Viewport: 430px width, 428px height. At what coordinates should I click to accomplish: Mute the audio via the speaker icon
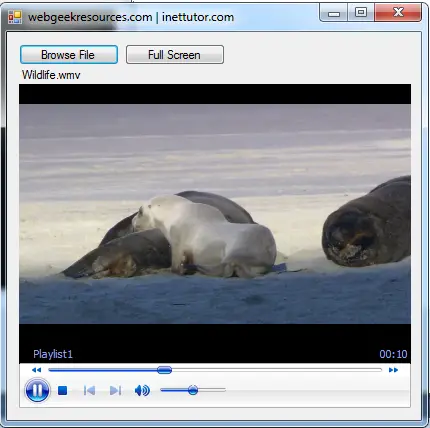142,390
